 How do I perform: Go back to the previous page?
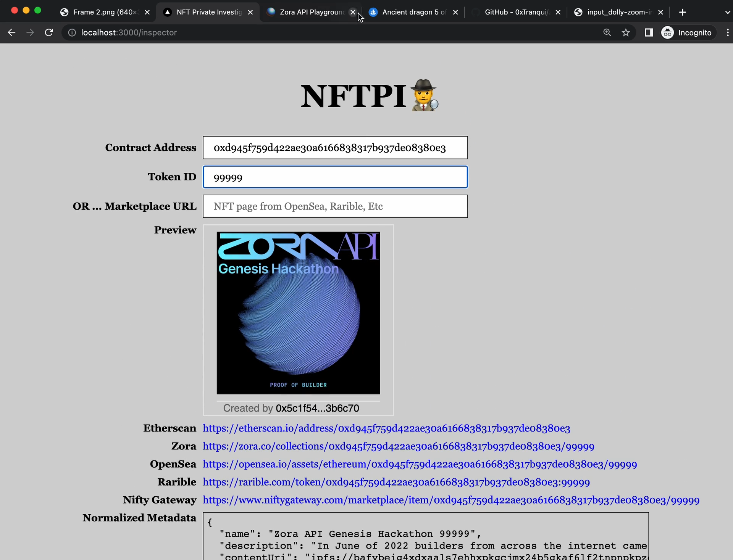pos(11,33)
